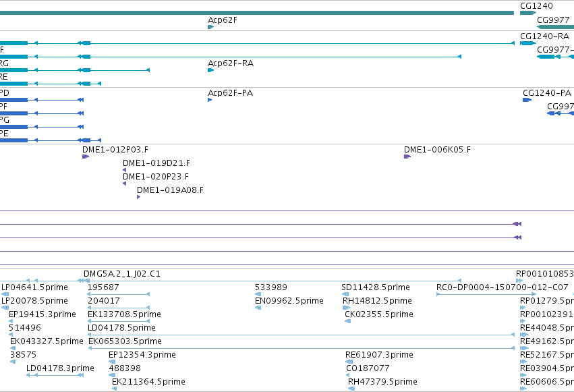Click the DME1-020P23.F feature label

(156, 177)
